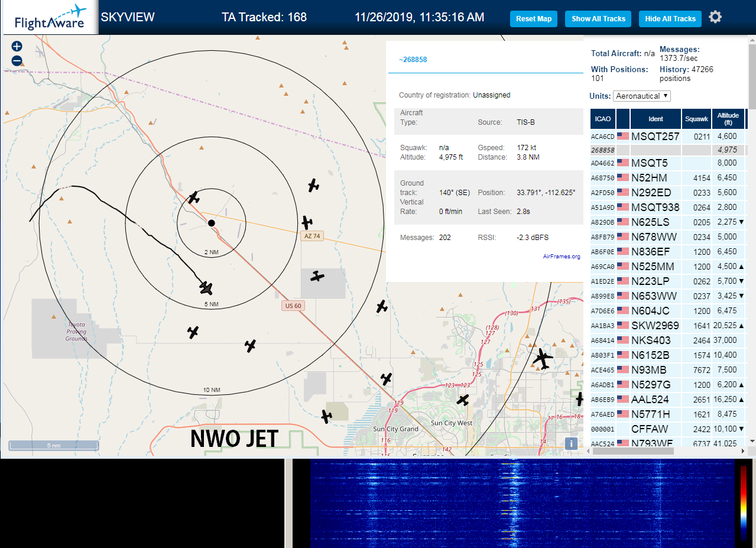Select aircraft icon over the gray airfield block
The width and height of the screenshot is (756, 548).
pos(317,276)
